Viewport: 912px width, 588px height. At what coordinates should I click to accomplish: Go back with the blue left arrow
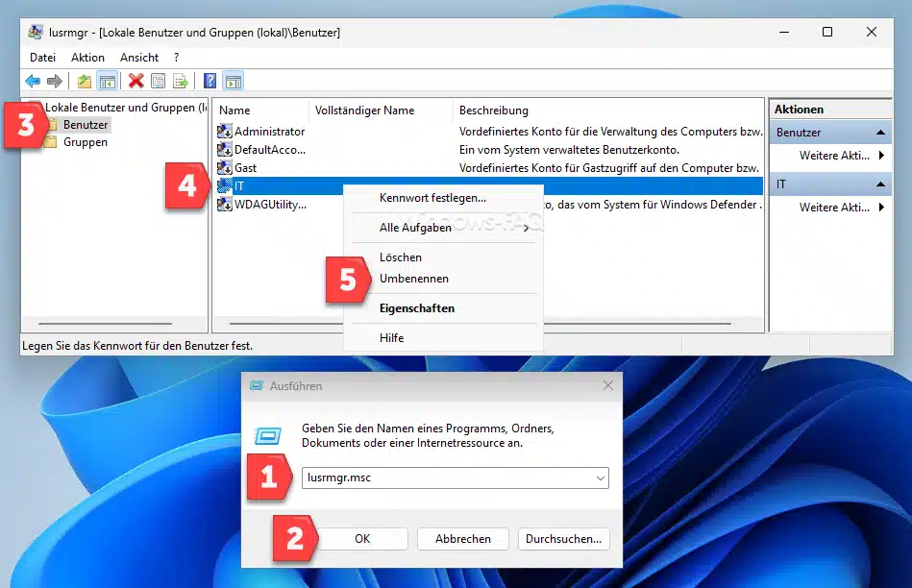tap(33, 81)
